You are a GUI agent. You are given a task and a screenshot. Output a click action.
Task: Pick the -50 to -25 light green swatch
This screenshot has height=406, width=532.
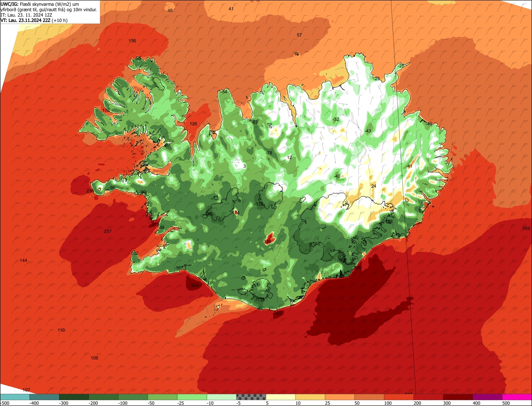(162, 397)
